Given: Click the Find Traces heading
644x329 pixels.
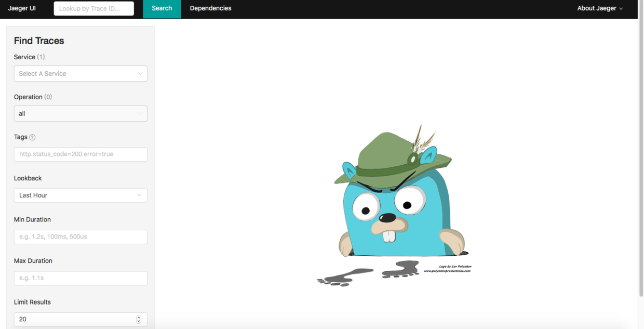Looking at the screenshot, I should click(x=39, y=41).
